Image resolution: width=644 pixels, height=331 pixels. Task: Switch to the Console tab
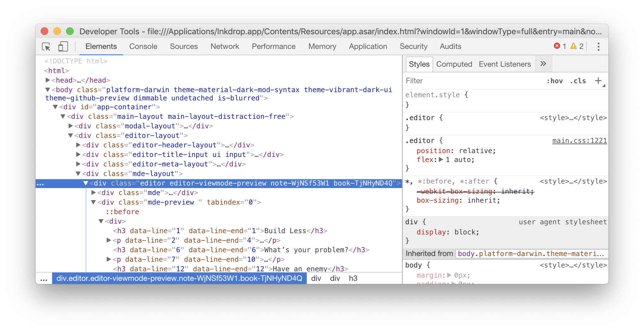click(x=143, y=46)
